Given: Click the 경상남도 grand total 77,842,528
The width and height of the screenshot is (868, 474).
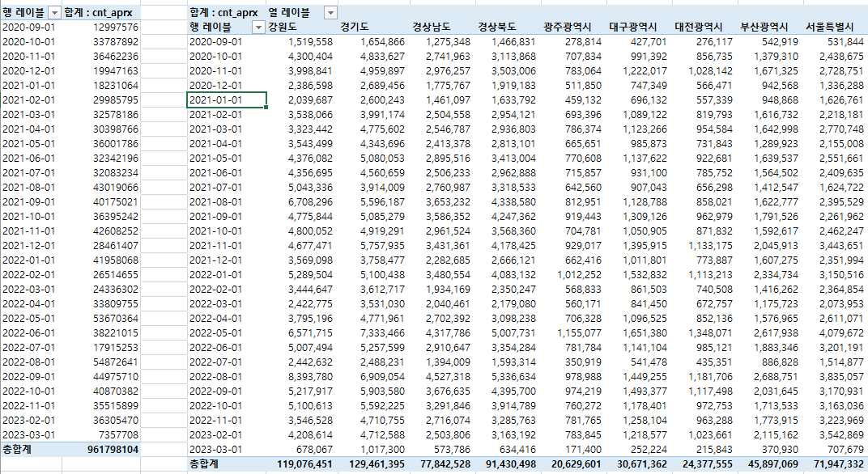Looking at the screenshot, I should pyautogui.click(x=445, y=464).
